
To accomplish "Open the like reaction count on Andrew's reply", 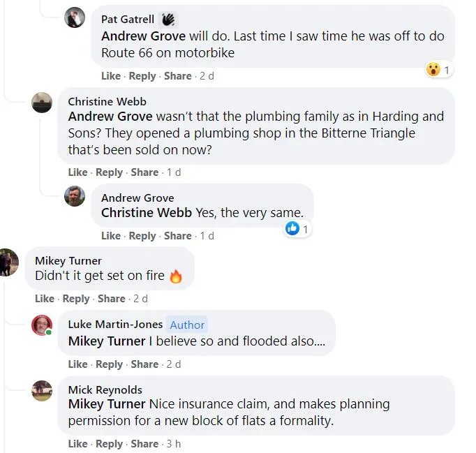I will tap(297, 228).
